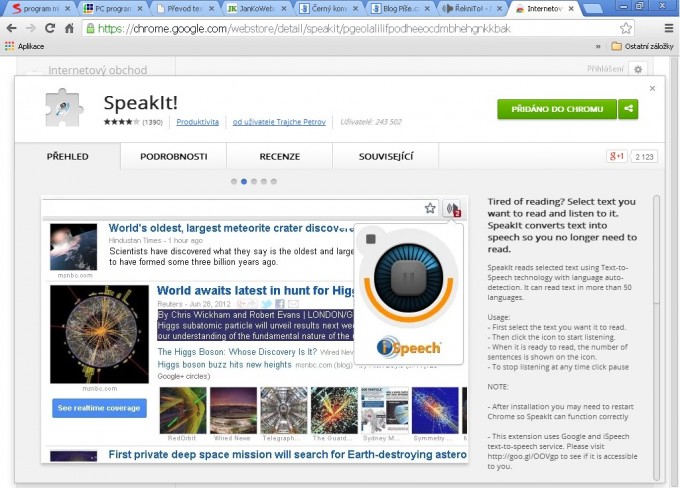This screenshot has height=488, width=680.
Task: Click the See realtime coverage button
Action: click(99, 408)
